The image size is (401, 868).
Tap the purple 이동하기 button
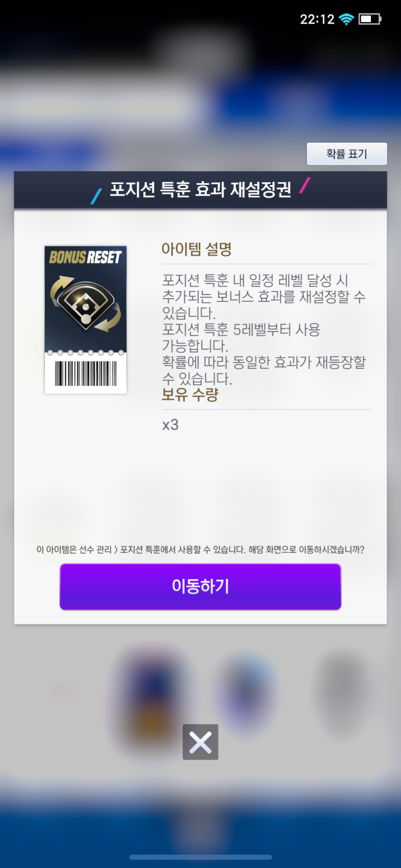[x=200, y=587]
